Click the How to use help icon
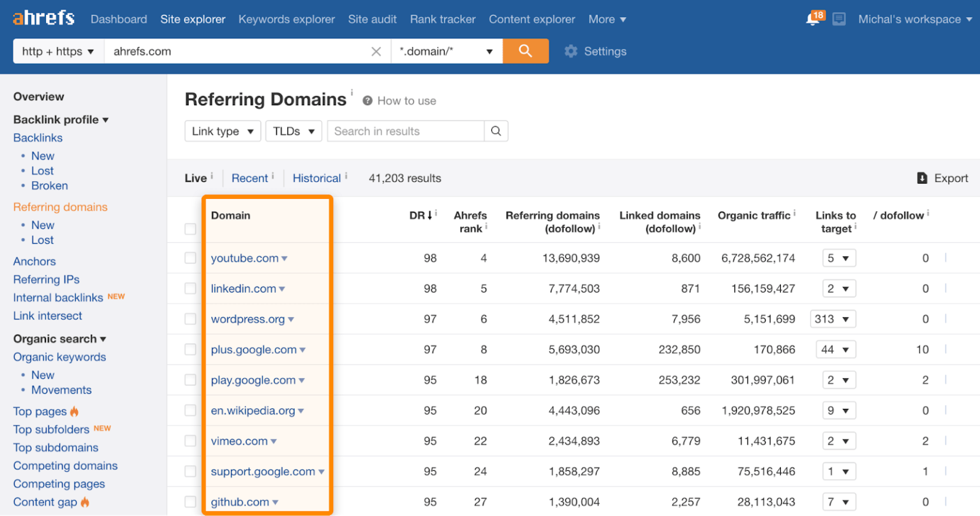This screenshot has height=516, width=980. (367, 101)
